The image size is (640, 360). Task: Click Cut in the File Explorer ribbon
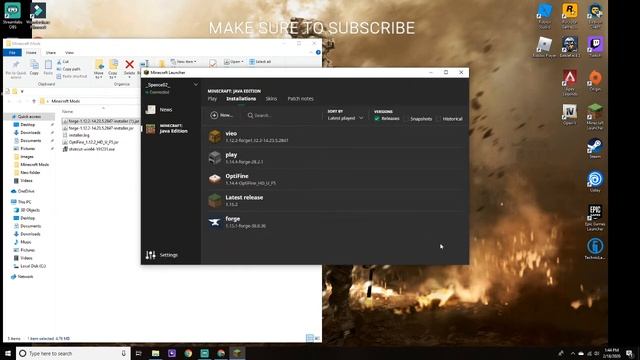coord(63,62)
